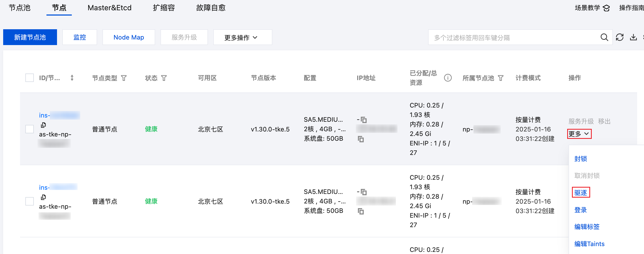Check the second node's row checkbox
This screenshot has height=254, width=644.
(x=30, y=201)
